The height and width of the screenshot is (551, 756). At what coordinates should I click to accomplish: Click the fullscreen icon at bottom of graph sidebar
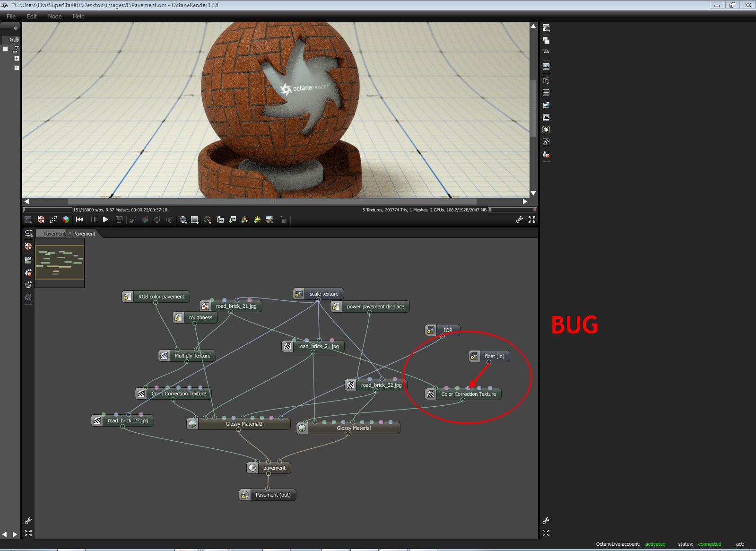pos(28,533)
